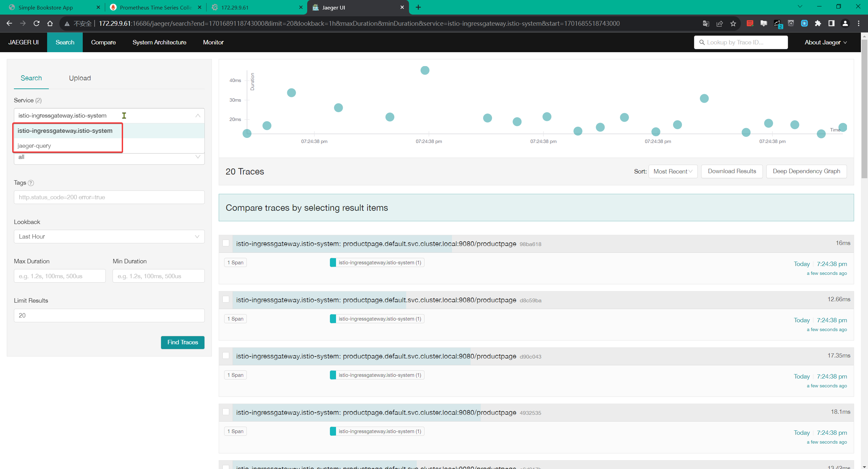Open the Monitor nav page

point(213,42)
